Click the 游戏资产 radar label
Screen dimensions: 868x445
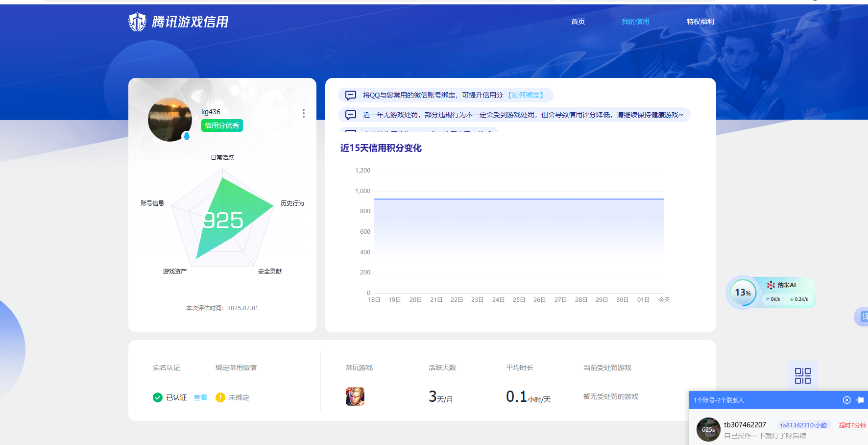tap(175, 271)
